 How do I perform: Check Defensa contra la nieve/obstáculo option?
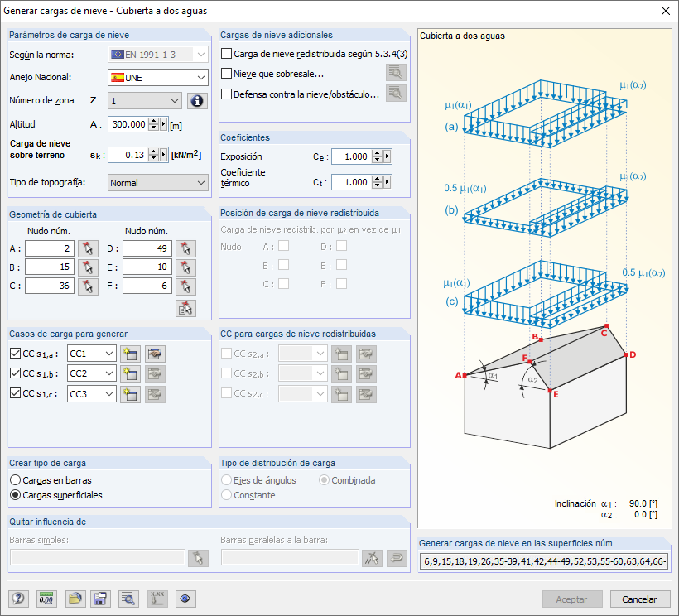tap(227, 94)
